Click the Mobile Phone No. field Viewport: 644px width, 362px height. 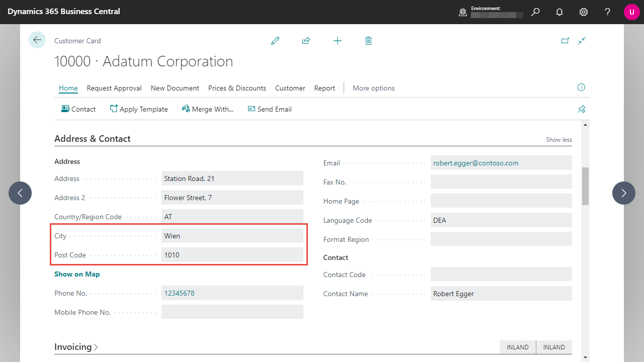point(232,312)
